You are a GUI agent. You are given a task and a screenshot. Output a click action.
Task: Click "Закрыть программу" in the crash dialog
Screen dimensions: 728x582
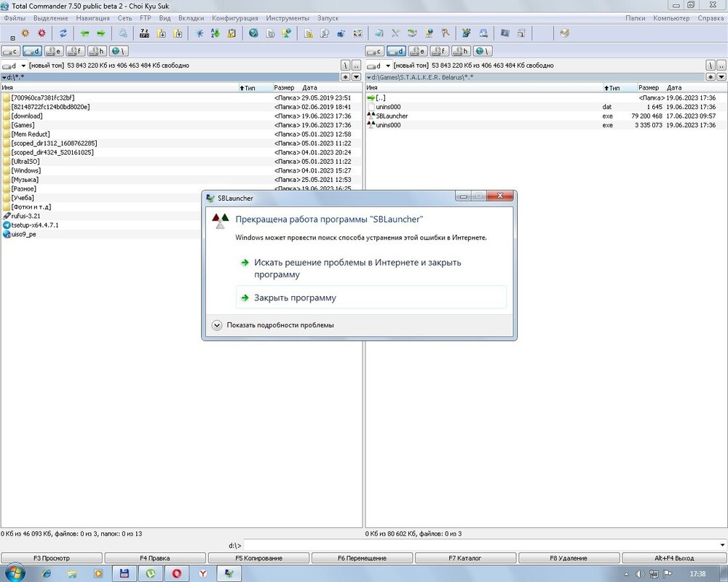(295, 298)
